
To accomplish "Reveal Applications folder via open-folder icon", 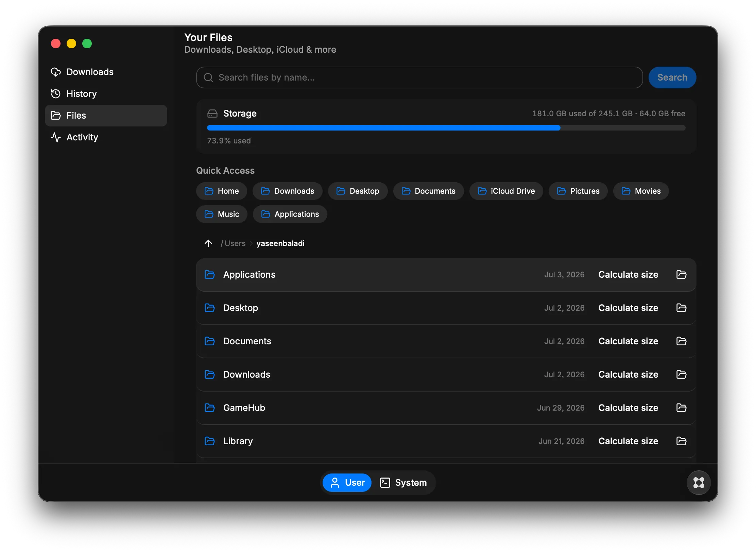I will pyautogui.click(x=681, y=275).
